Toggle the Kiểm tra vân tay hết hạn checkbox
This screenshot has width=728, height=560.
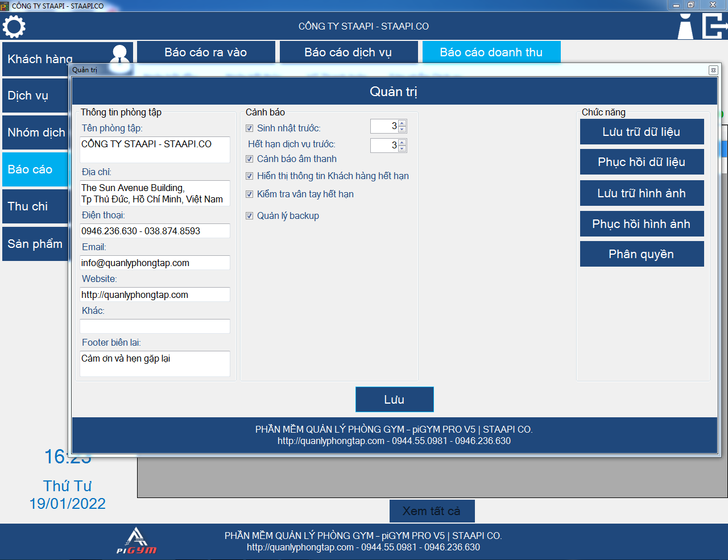tap(249, 194)
